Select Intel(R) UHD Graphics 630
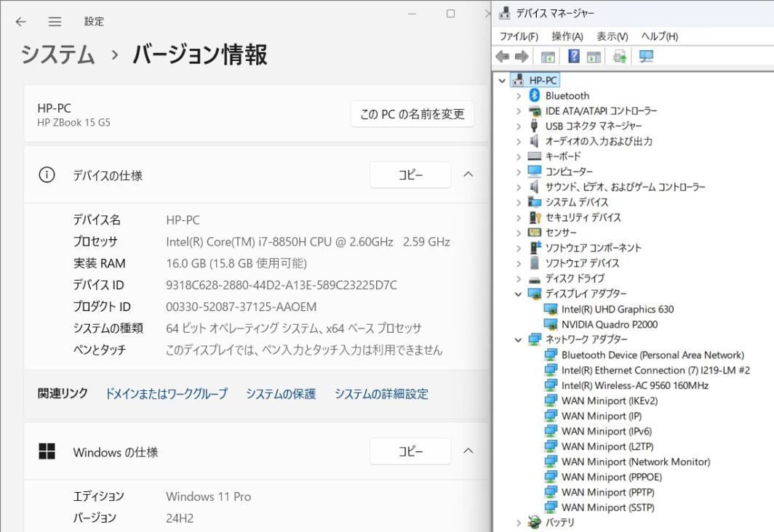 click(x=617, y=309)
